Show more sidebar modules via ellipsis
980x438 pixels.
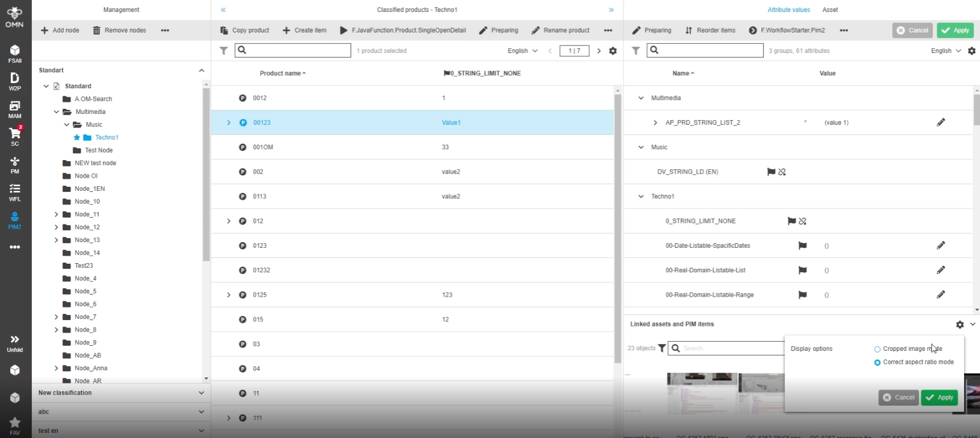point(15,247)
